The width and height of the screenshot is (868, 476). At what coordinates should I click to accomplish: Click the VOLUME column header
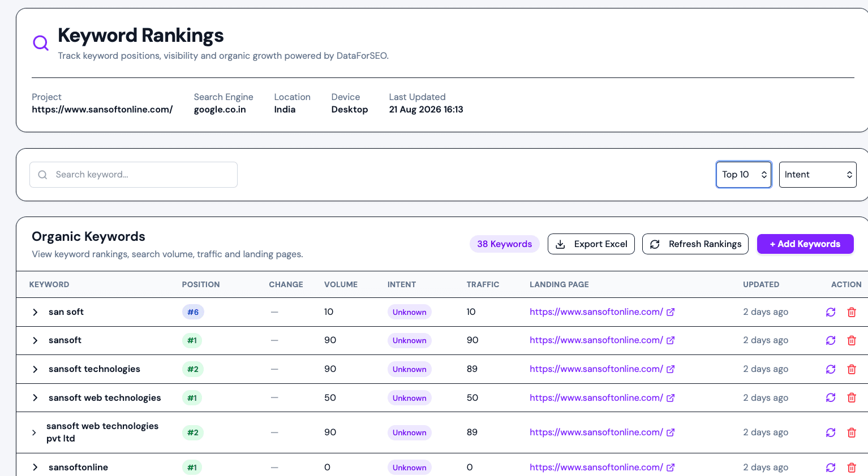tap(341, 284)
